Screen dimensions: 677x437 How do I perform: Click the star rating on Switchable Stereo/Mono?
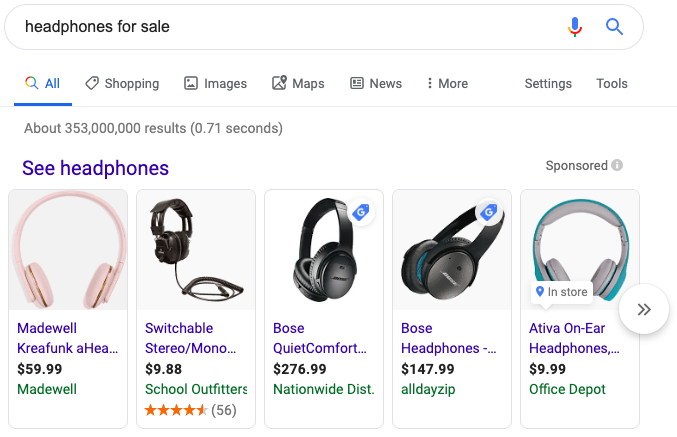click(x=176, y=410)
